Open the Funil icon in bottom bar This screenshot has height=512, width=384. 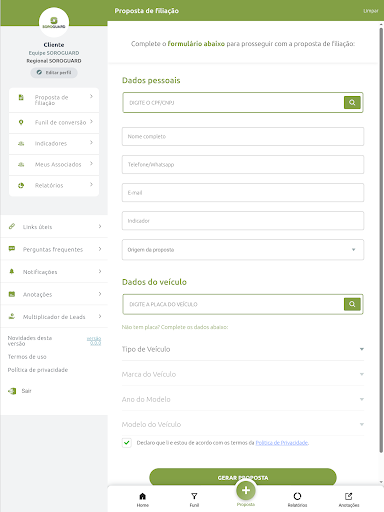(x=194, y=500)
